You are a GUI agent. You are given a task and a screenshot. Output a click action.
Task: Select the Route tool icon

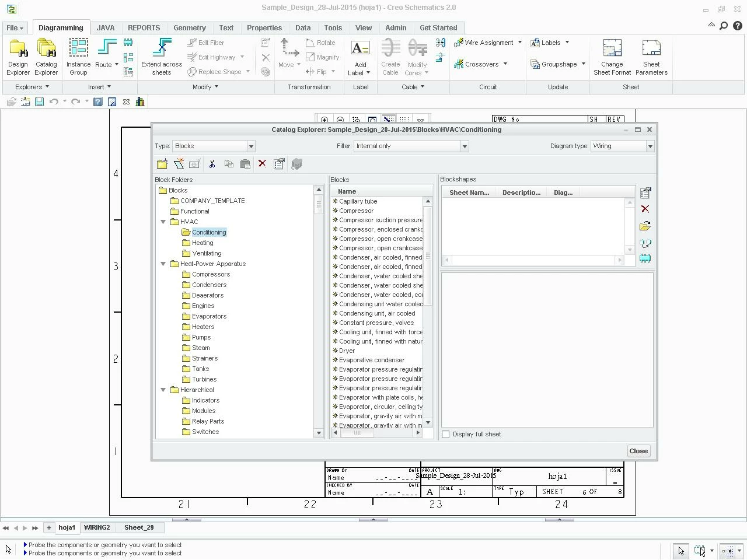[106, 48]
